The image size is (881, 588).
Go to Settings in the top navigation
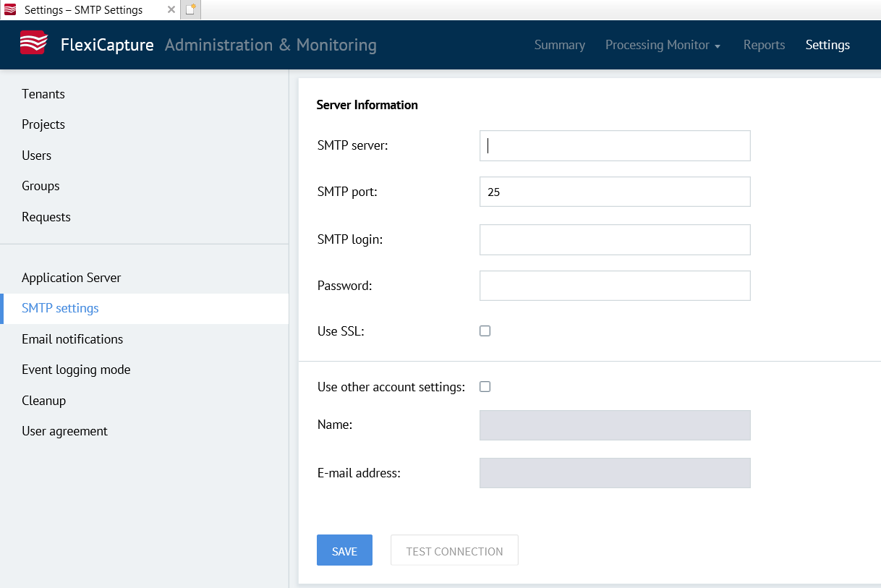tap(827, 45)
